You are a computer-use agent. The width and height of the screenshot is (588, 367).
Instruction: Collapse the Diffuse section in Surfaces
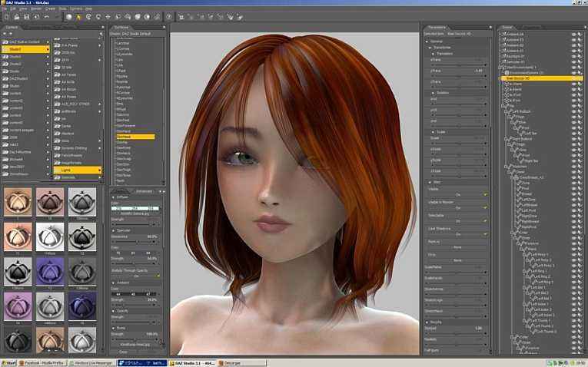(x=113, y=197)
